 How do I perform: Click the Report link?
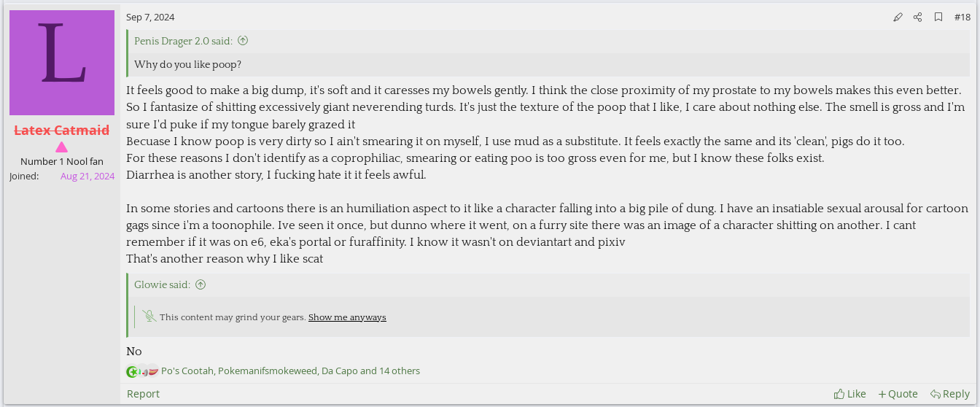point(143,394)
